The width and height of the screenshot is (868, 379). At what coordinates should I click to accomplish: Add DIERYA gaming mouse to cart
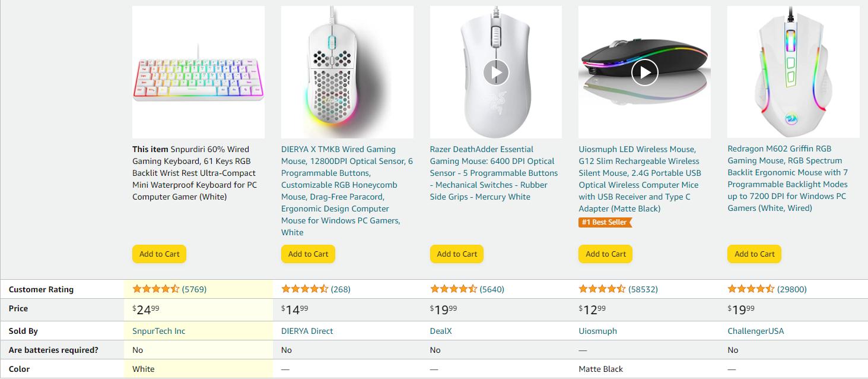(309, 254)
